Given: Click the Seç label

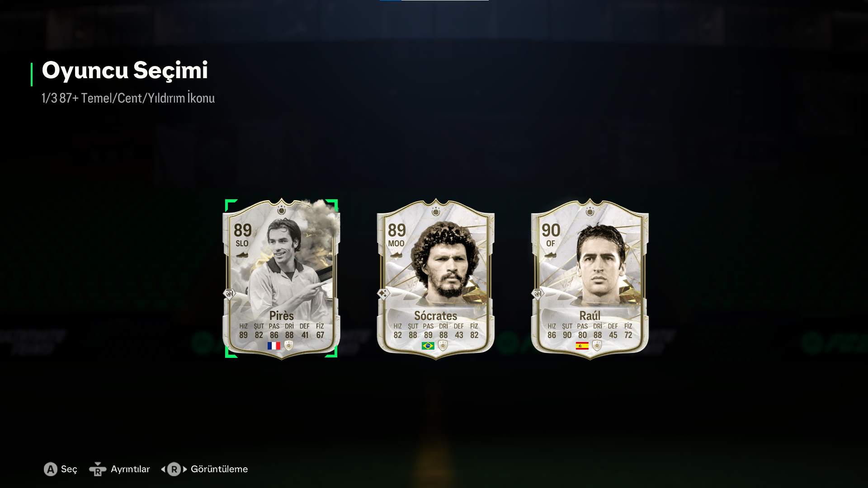Looking at the screenshot, I should click(x=69, y=469).
